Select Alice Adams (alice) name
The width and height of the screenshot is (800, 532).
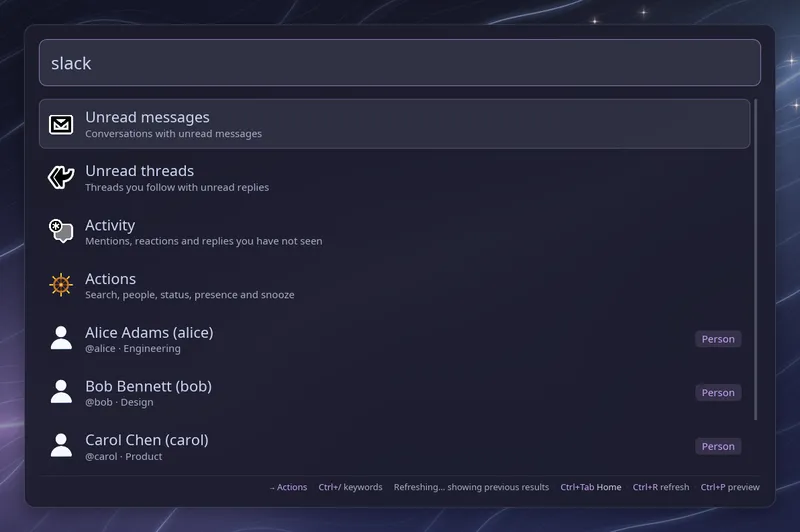(149, 333)
